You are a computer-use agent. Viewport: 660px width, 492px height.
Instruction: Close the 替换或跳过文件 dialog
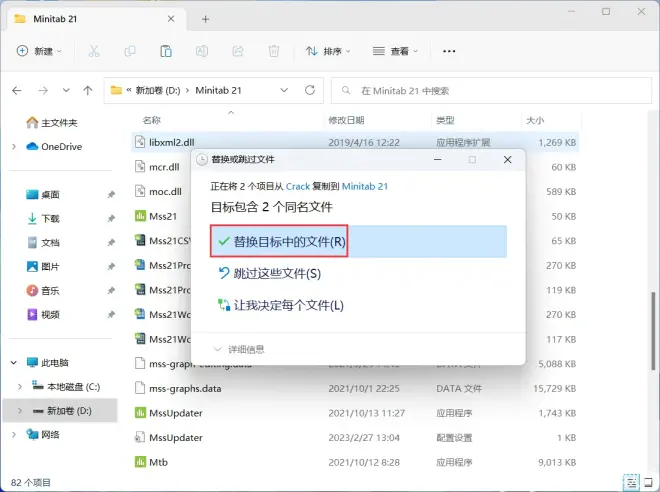coord(508,160)
